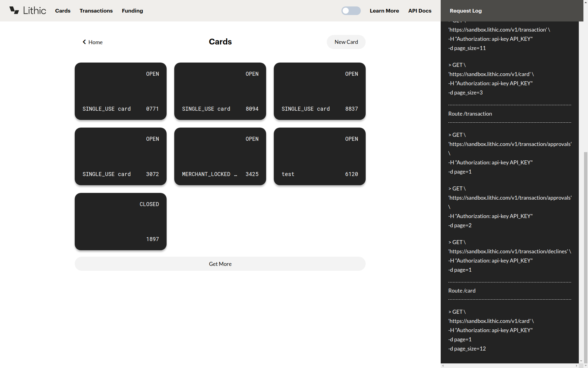Image resolution: width=588 pixels, height=368 pixels.
Task: Open the card ending in 0771
Action: point(121,91)
